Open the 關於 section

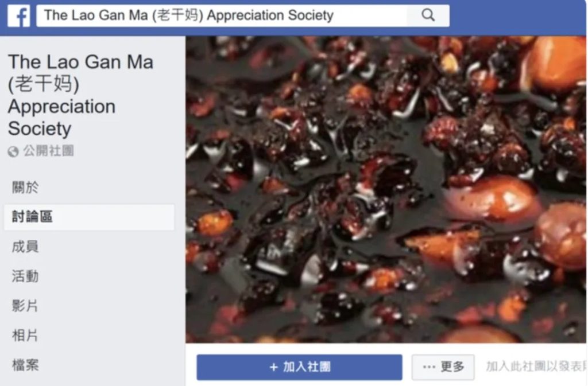coord(25,187)
